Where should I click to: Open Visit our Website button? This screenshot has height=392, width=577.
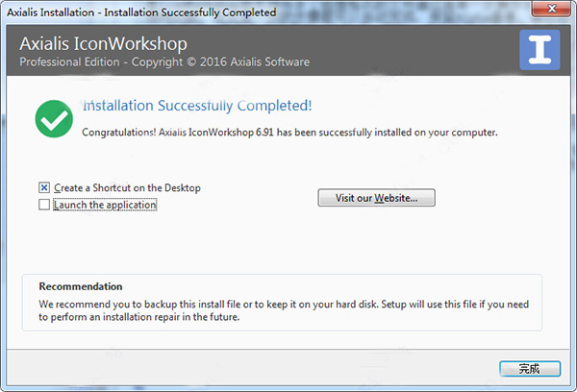[376, 198]
